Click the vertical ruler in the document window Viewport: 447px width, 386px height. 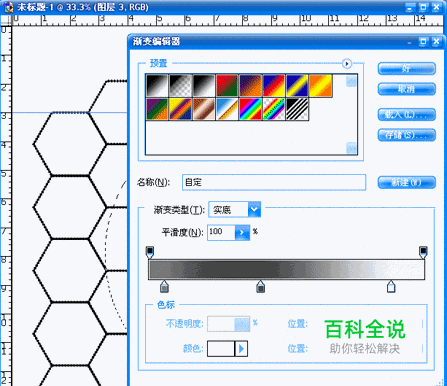pos(6,206)
